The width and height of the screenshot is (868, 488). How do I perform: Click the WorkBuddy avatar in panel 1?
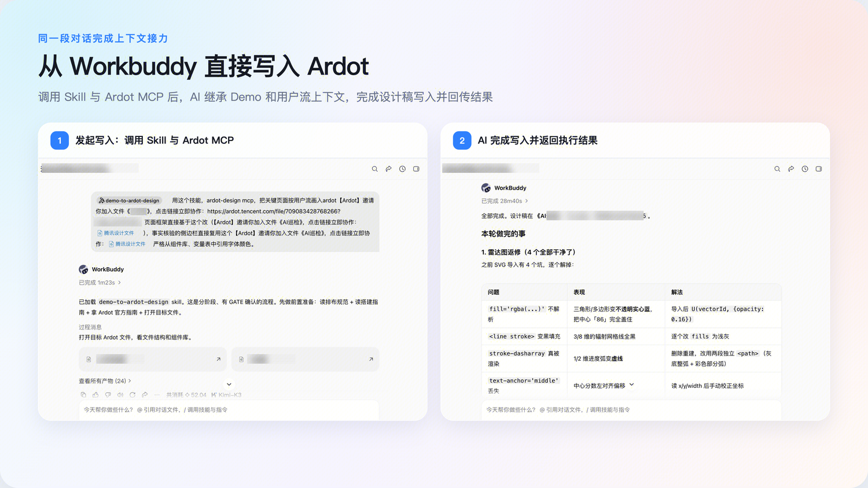83,269
